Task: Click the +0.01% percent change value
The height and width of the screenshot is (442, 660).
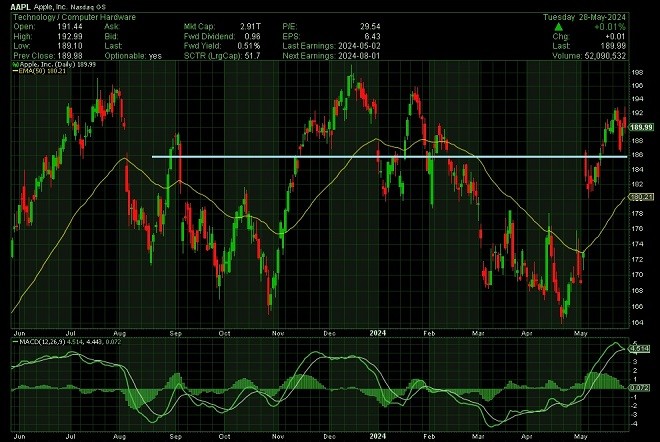Action: pos(610,27)
